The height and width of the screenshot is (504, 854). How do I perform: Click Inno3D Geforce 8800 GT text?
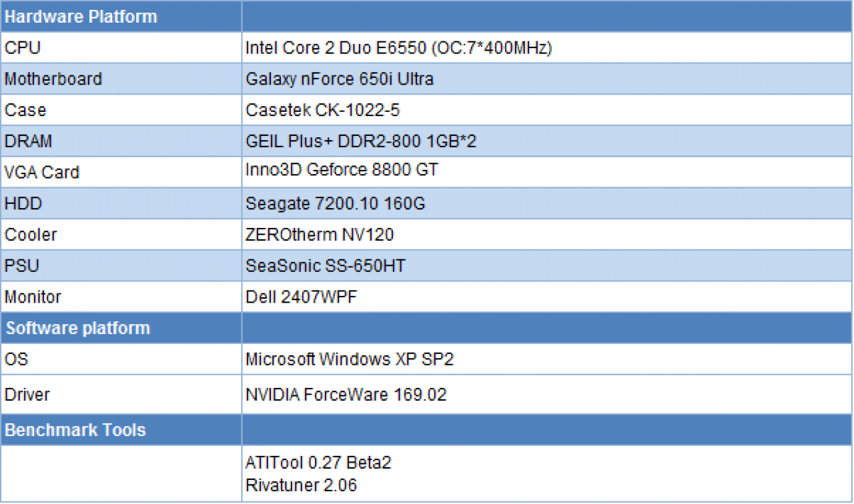pos(342,170)
